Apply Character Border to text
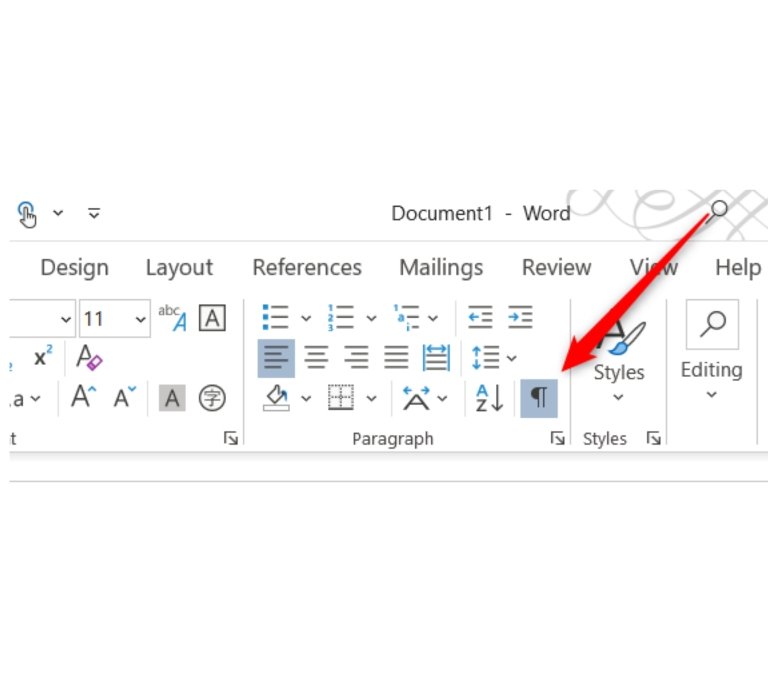768x683 pixels. click(212, 318)
